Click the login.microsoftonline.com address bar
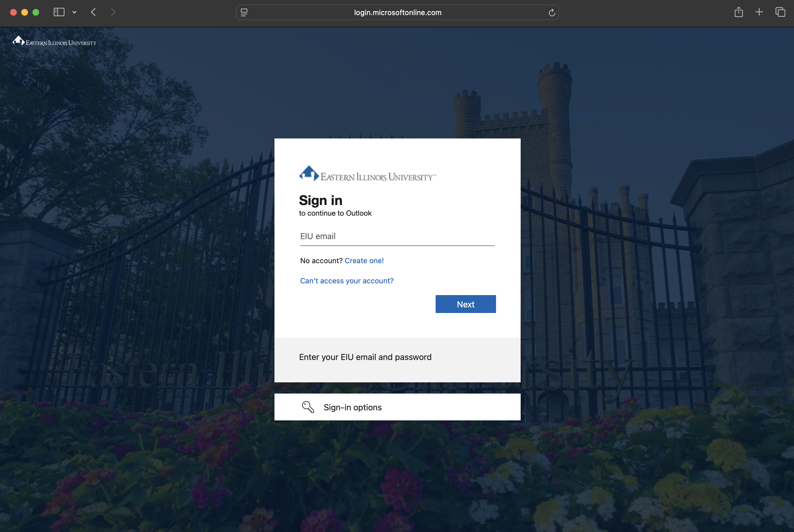This screenshot has width=794, height=532. 397,13
